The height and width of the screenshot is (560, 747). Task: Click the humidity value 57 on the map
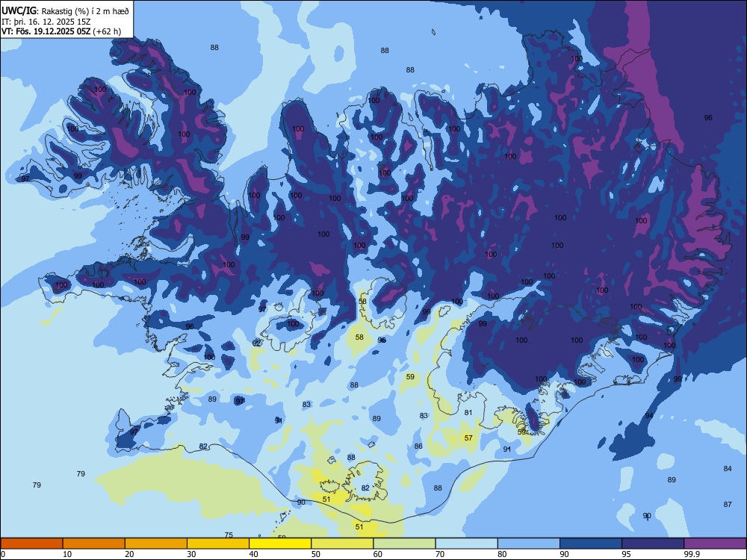coord(468,438)
